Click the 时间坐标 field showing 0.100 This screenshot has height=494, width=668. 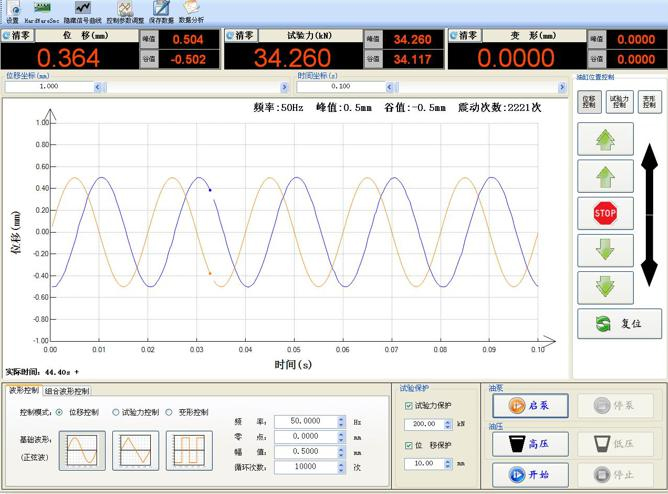click(341, 87)
